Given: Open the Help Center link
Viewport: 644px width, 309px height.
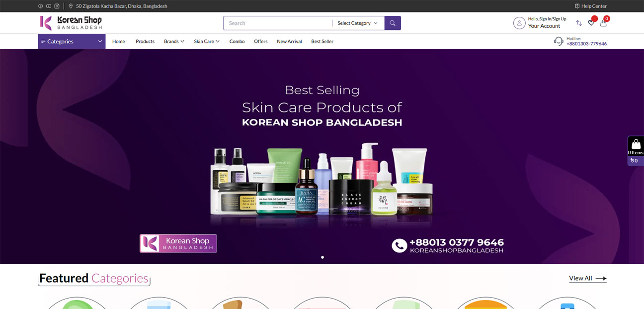Looking at the screenshot, I should pos(591,6).
